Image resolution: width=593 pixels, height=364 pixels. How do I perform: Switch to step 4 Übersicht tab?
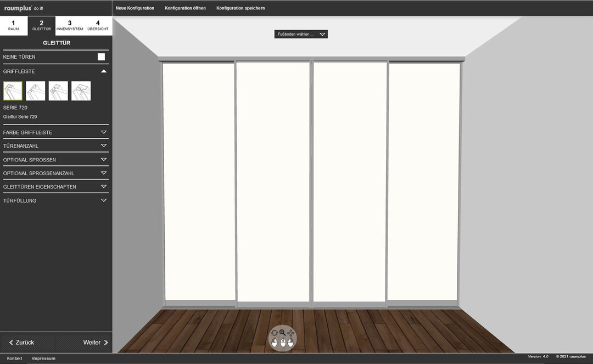pos(98,26)
